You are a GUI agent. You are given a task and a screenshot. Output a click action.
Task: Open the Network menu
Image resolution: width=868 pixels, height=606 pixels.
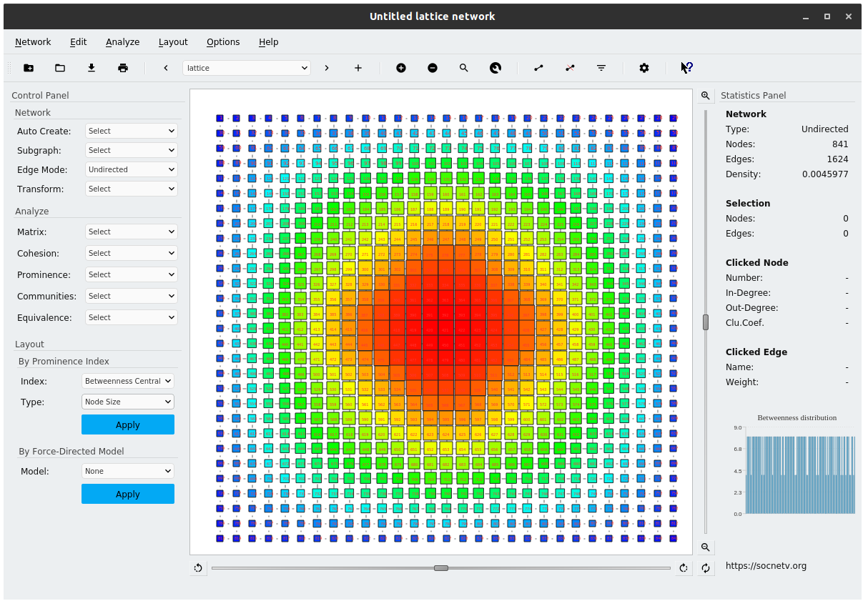(x=33, y=41)
